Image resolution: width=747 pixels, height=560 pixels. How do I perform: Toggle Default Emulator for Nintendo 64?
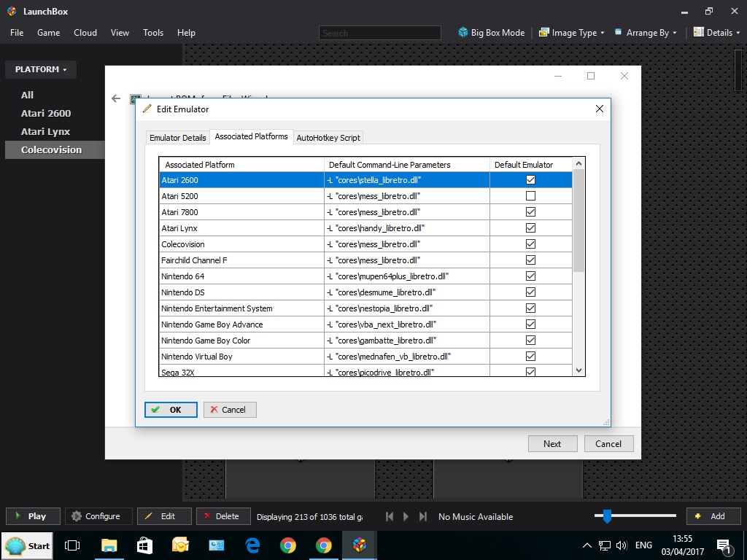tap(530, 276)
